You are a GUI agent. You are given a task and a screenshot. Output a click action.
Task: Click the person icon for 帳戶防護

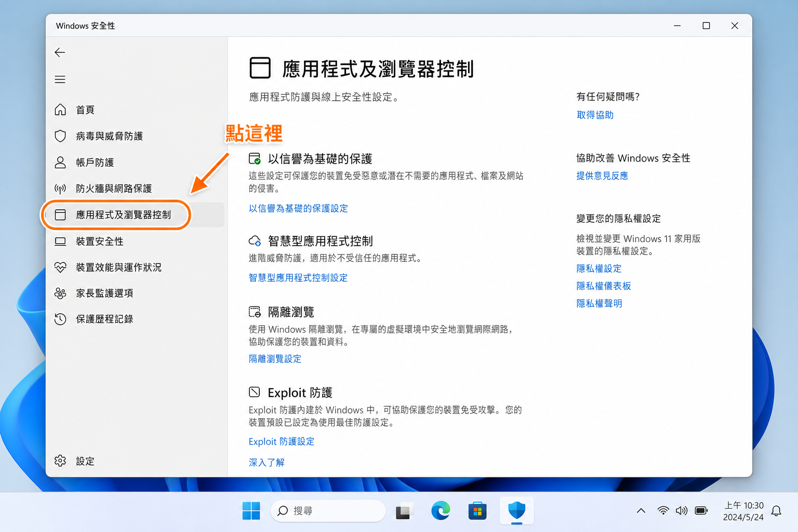[60, 163]
